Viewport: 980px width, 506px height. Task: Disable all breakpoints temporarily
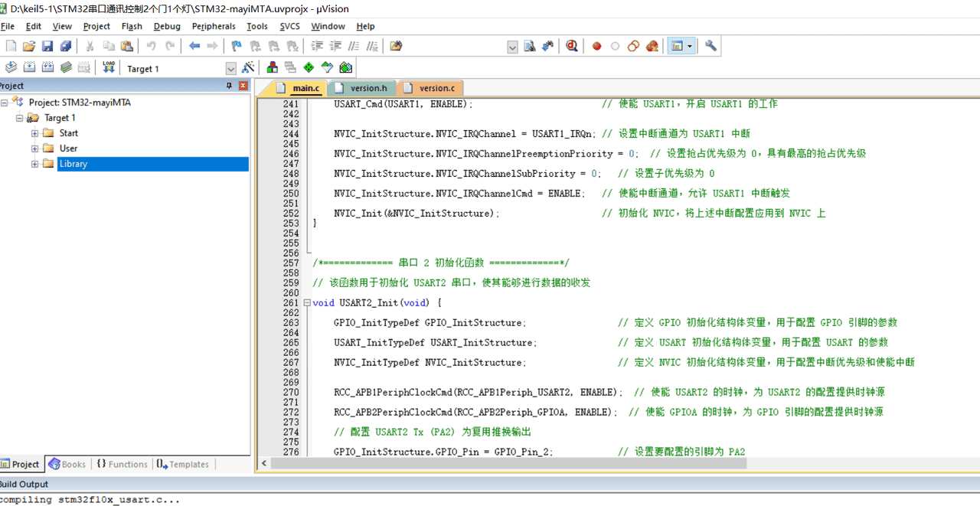(x=635, y=46)
